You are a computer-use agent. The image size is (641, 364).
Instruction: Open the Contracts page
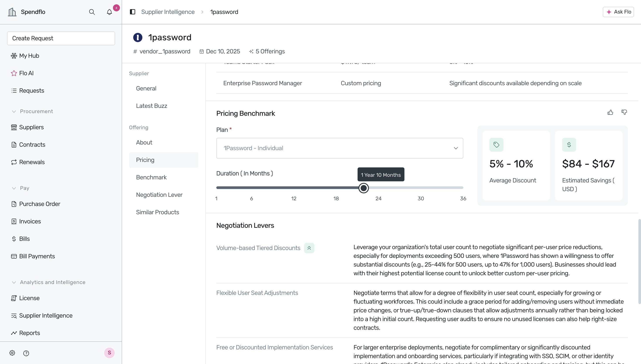(x=32, y=145)
